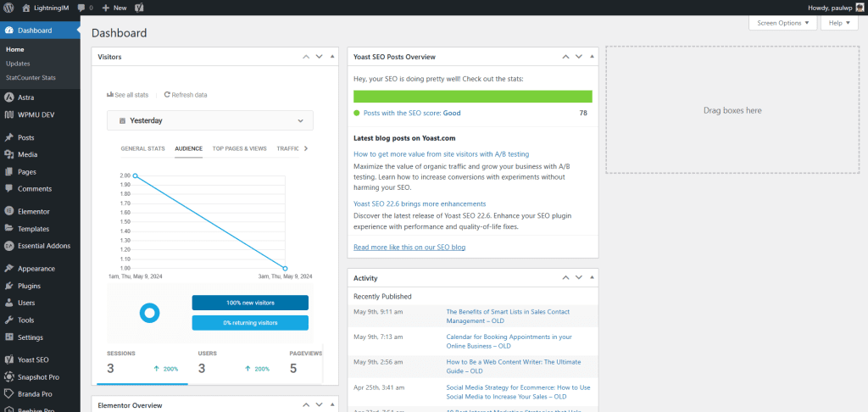Click Refresh data link
Screen dimensions: 868x412
pyautogui.click(x=186, y=95)
